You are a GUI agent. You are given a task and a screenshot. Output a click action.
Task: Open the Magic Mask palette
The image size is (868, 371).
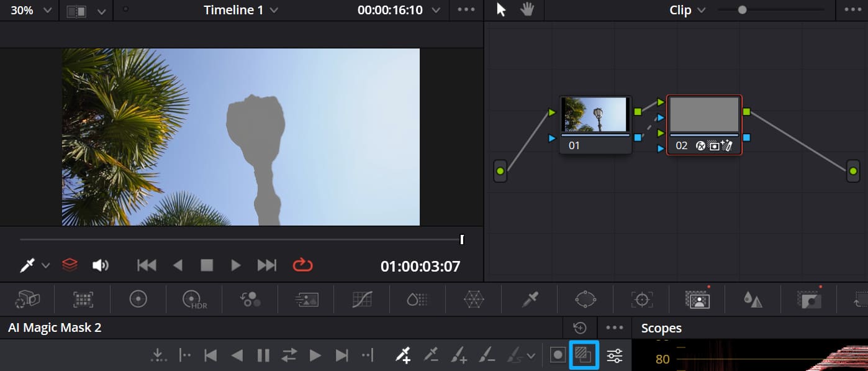(698, 299)
